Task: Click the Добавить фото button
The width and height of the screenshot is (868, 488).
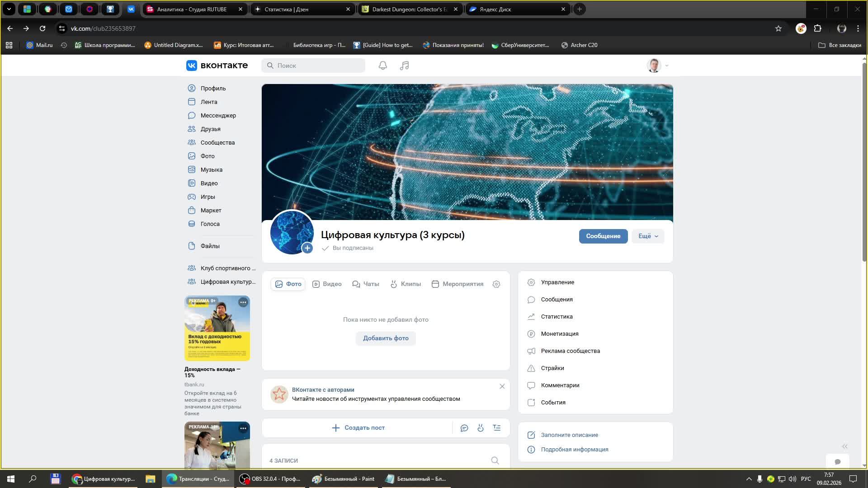Action: 386,338
